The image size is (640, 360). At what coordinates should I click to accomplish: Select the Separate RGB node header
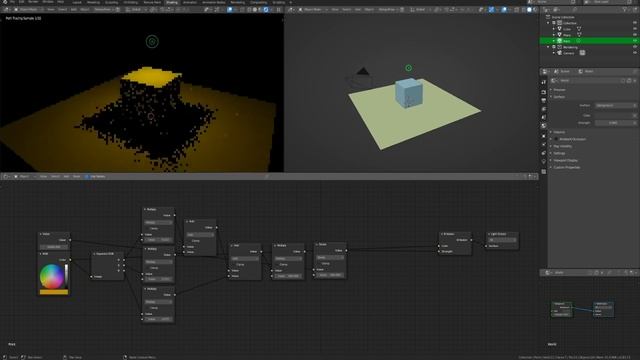point(107,253)
